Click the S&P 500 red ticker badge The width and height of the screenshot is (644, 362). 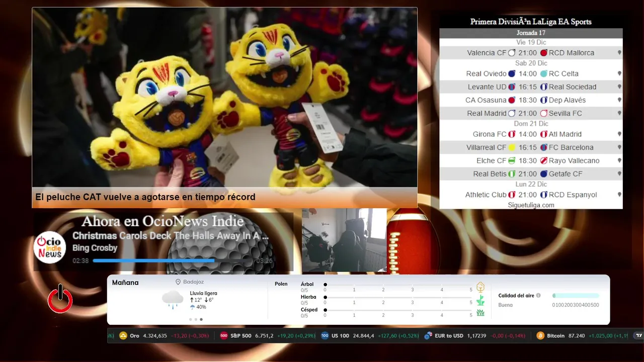click(x=224, y=335)
